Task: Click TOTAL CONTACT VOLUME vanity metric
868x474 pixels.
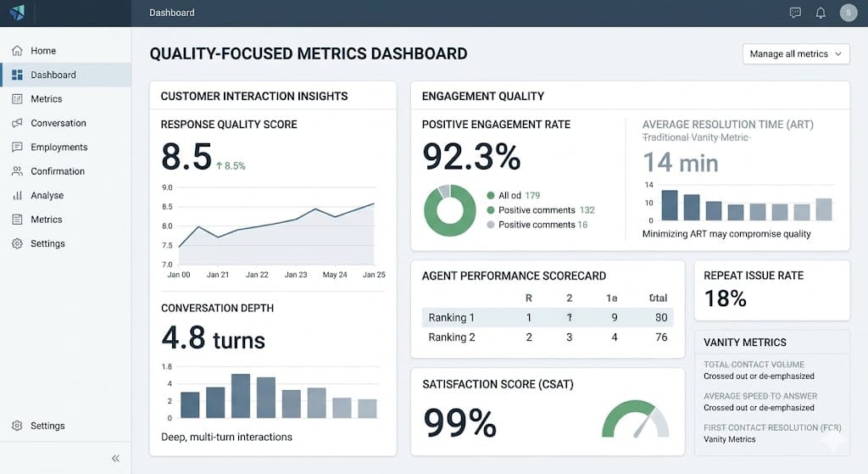Action: coord(754,365)
